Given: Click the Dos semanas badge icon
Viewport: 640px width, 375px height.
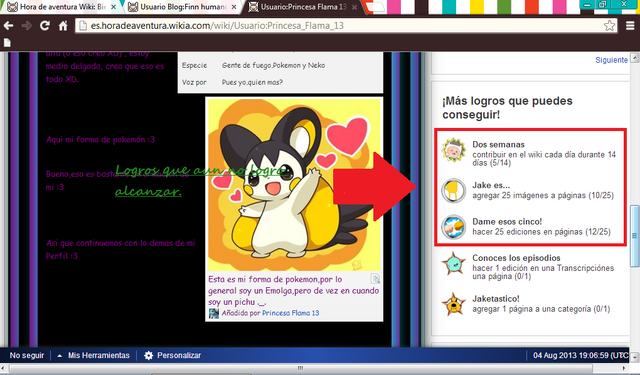Looking at the screenshot, I should (x=453, y=151).
